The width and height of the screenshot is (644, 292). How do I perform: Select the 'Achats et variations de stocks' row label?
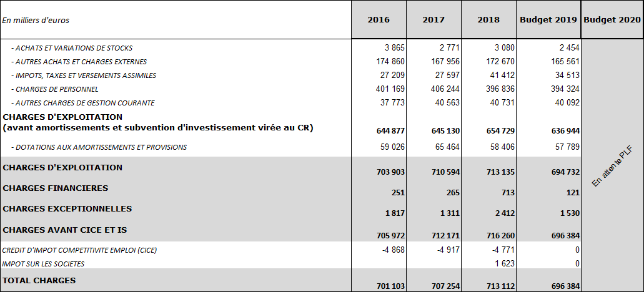pyautogui.click(x=72, y=48)
